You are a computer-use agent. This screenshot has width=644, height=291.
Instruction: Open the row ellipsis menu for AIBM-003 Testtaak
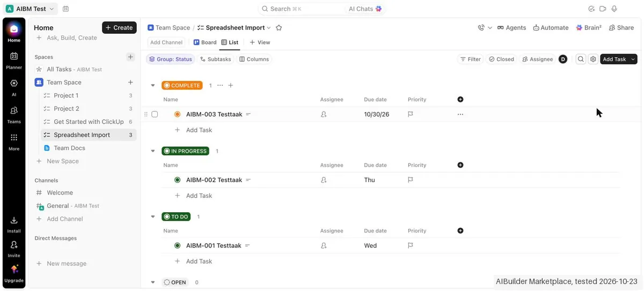(x=460, y=114)
